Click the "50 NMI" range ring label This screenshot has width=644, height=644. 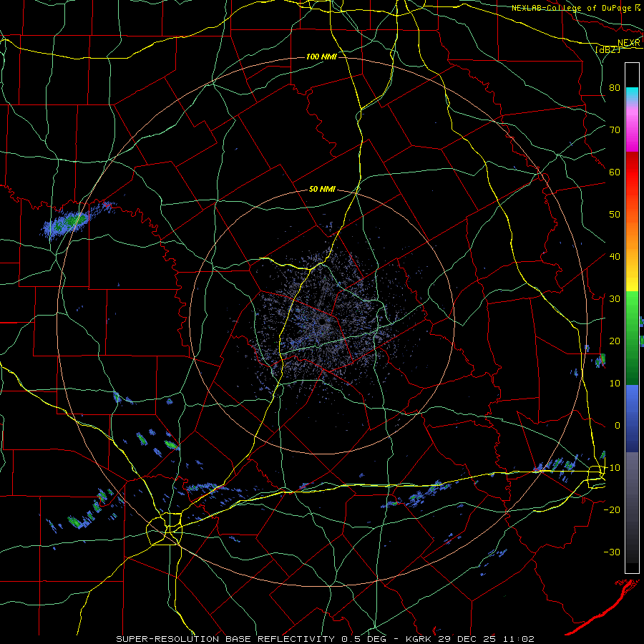click(x=323, y=190)
